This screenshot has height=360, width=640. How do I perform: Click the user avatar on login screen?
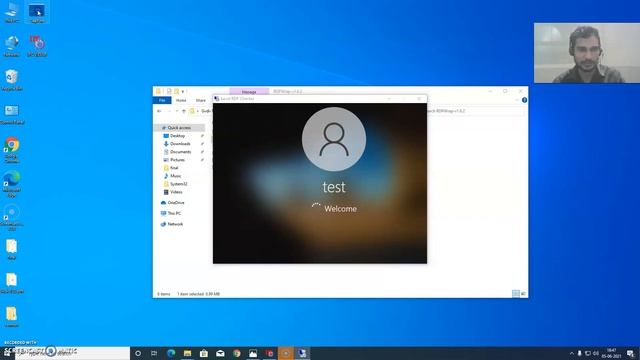click(334, 139)
